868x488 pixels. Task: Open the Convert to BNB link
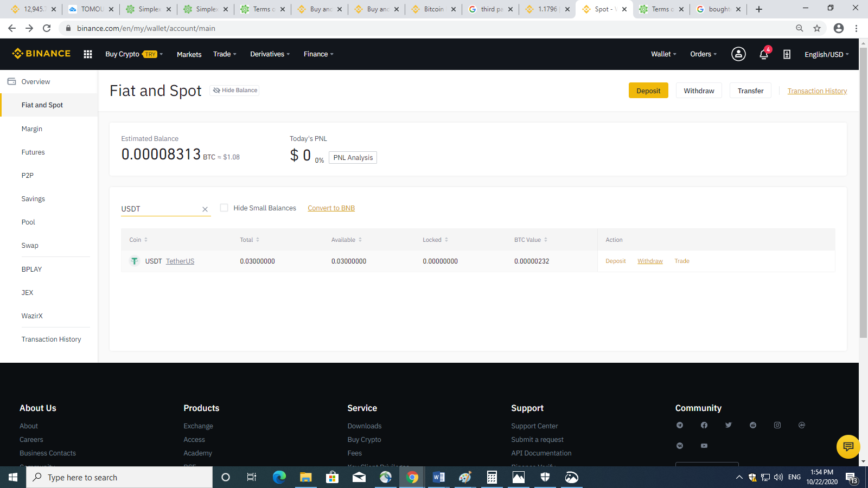coord(331,208)
